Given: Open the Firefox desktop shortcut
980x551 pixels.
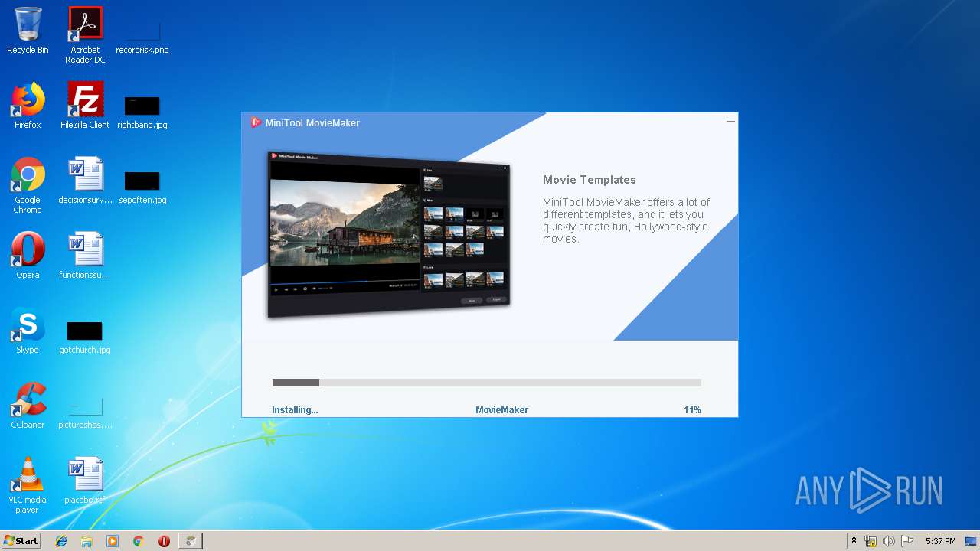Looking at the screenshot, I should 28,106.
